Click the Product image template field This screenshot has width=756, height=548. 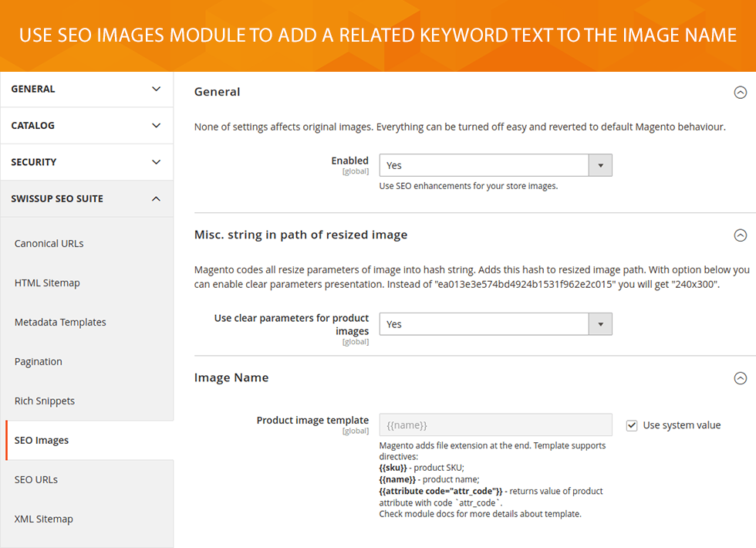click(x=495, y=425)
